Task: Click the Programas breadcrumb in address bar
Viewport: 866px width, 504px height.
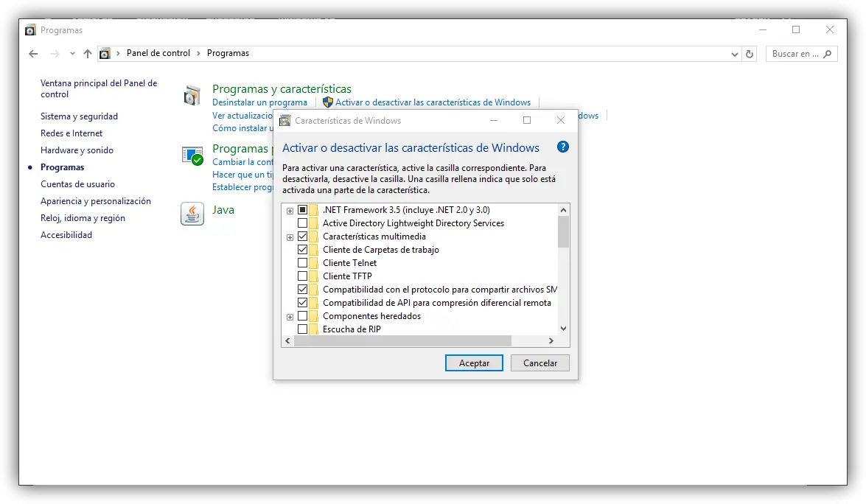Action: [x=228, y=53]
